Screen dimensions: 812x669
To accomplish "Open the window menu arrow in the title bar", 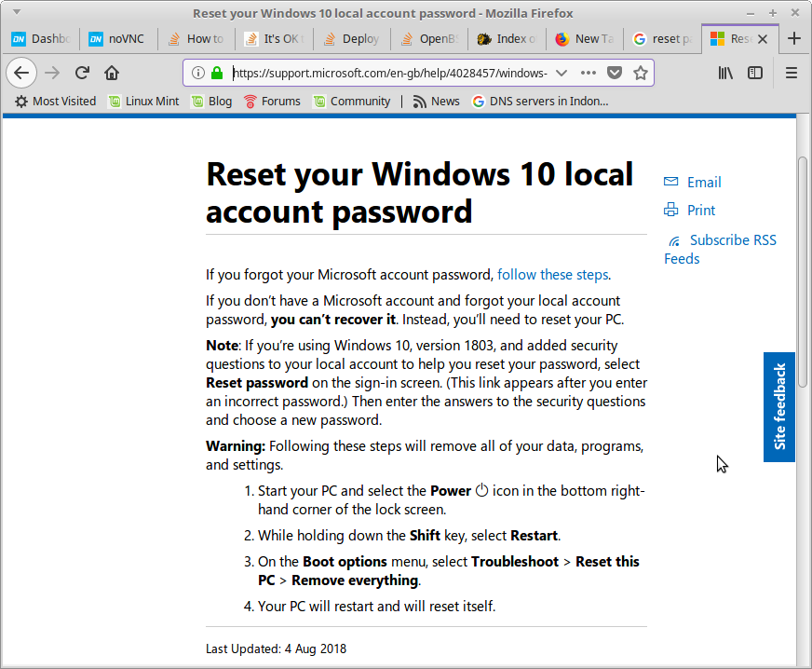I will click(17, 12).
